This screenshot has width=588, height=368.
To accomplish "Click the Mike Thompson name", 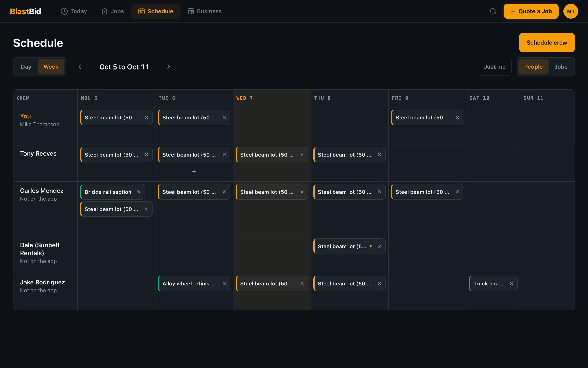I will point(40,124).
